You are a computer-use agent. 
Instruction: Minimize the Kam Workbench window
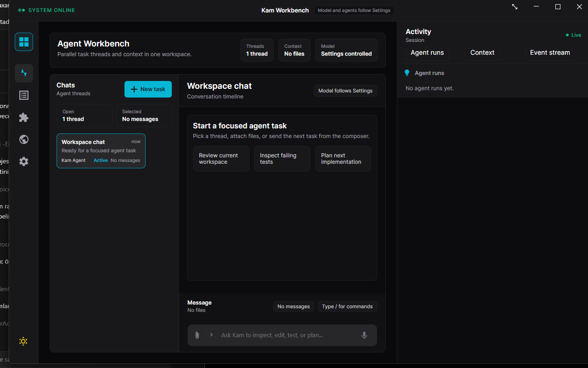537,7
